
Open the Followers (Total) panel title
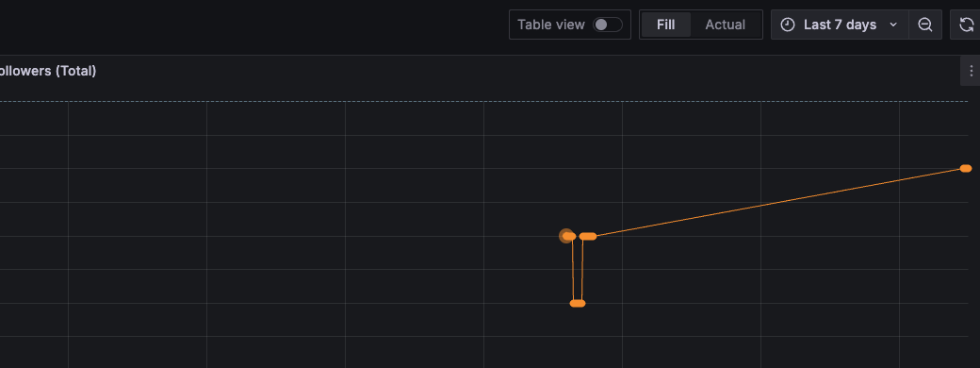(x=47, y=71)
